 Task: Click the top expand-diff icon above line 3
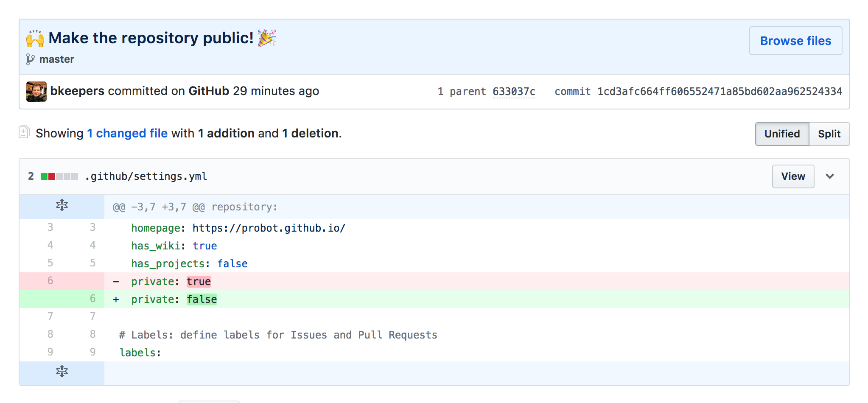pos(62,205)
